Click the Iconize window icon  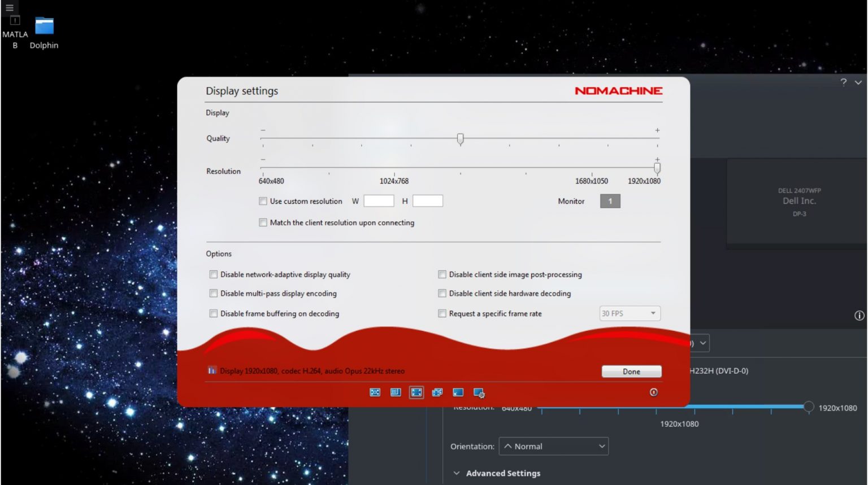pos(458,392)
